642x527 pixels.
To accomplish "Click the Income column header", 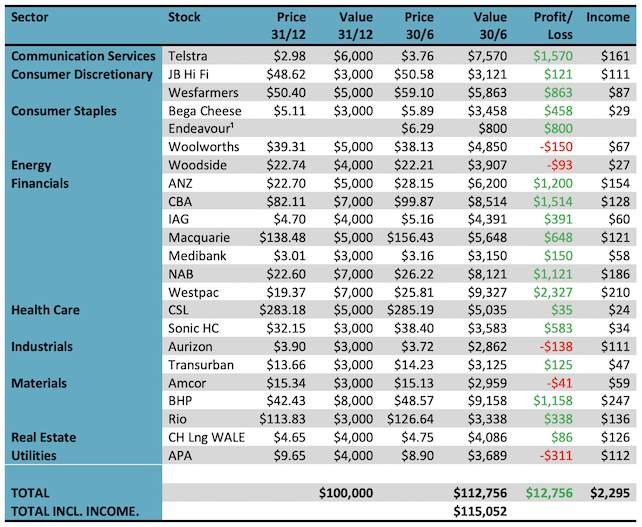I will coord(613,18).
